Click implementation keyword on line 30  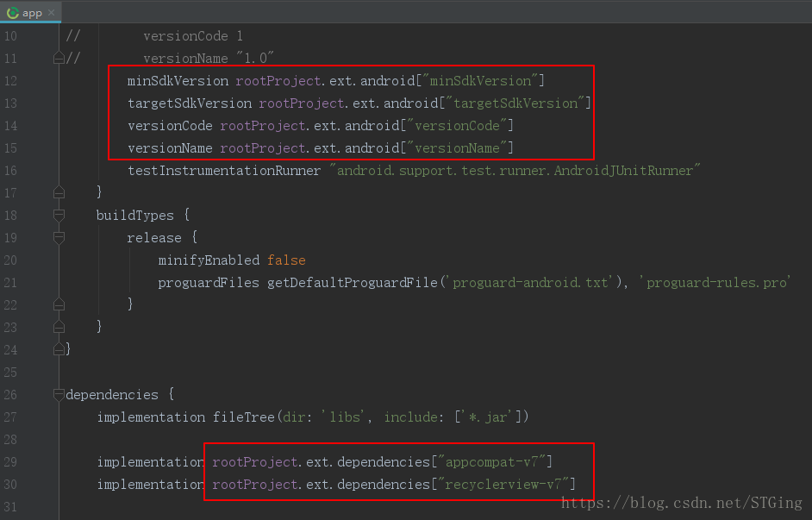[151, 485]
